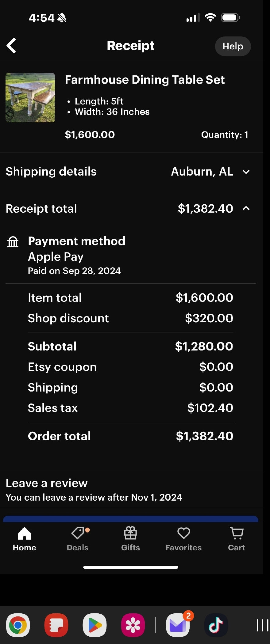Launch Chrome from the dock

pos(18,625)
